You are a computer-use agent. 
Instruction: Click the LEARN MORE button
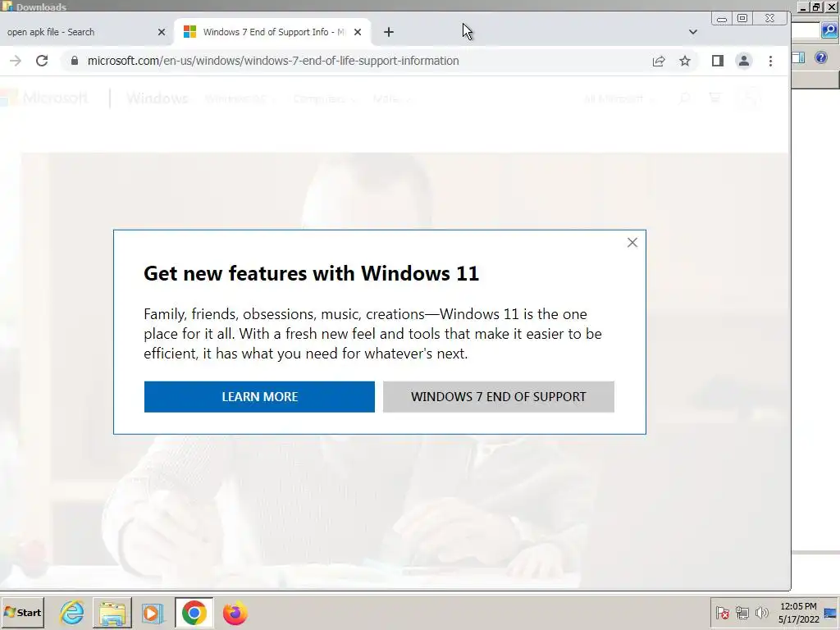tap(259, 397)
